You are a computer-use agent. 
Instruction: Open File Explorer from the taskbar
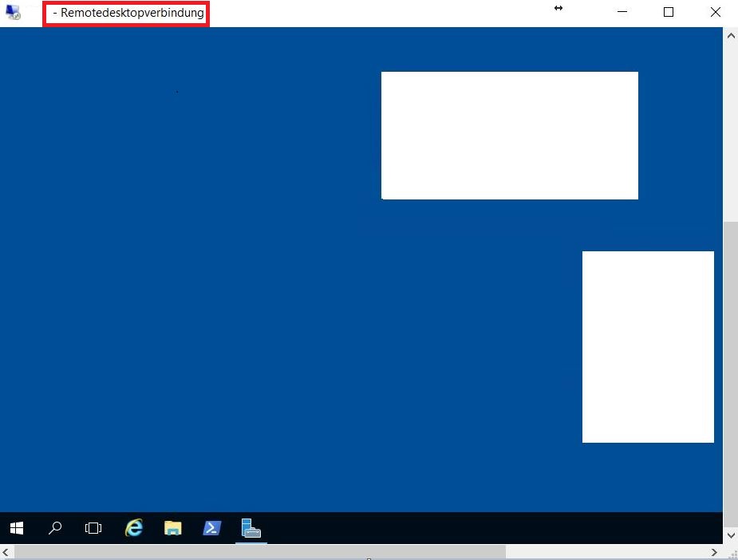coord(172,528)
